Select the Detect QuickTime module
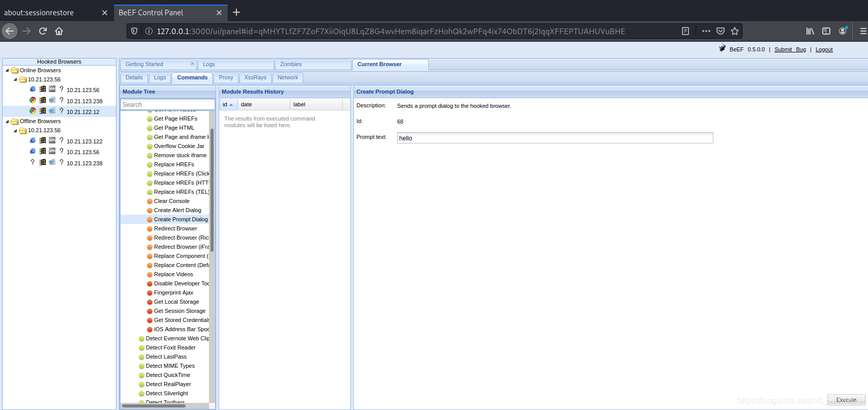868x410 pixels. point(168,375)
